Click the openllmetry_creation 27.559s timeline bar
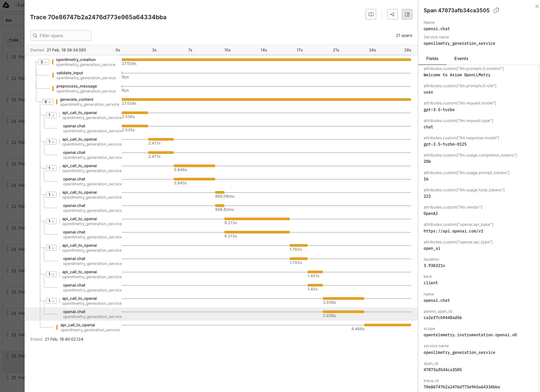The height and width of the screenshot is (392, 540). [x=266, y=60]
